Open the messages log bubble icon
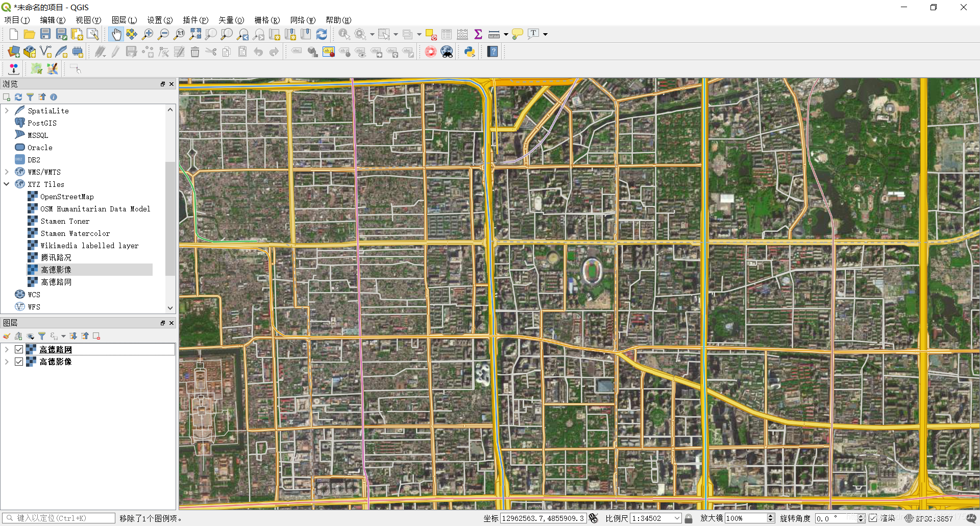This screenshot has height=526, width=980. pyautogui.click(x=971, y=518)
